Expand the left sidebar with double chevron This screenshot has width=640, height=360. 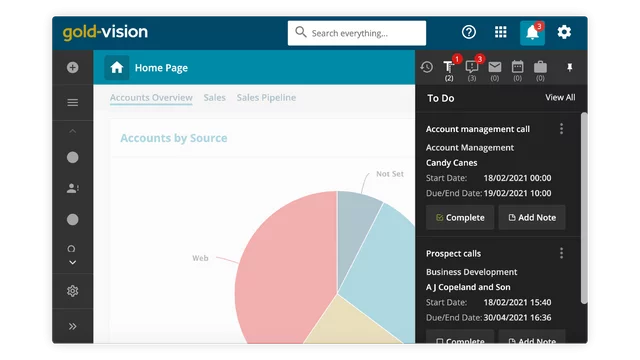pos(73,326)
